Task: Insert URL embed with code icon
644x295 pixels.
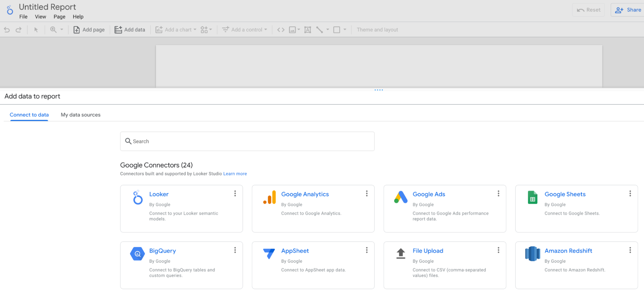Action: [281, 30]
